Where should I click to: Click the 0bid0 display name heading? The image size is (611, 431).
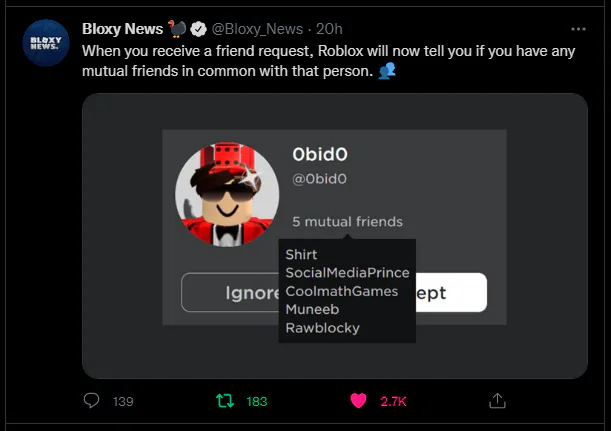pos(319,155)
